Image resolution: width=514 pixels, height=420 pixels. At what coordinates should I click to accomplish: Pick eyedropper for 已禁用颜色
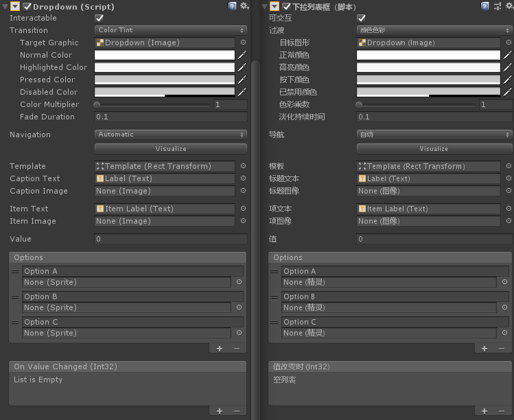(x=507, y=92)
